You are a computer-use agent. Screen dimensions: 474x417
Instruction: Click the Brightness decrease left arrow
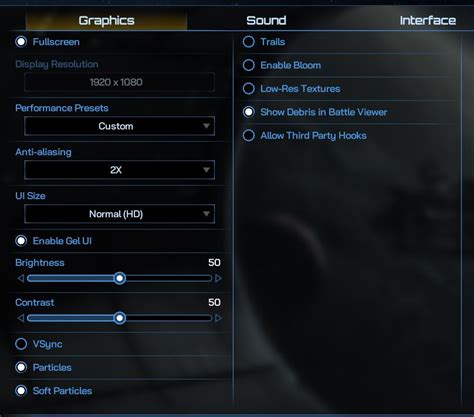(21, 278)
